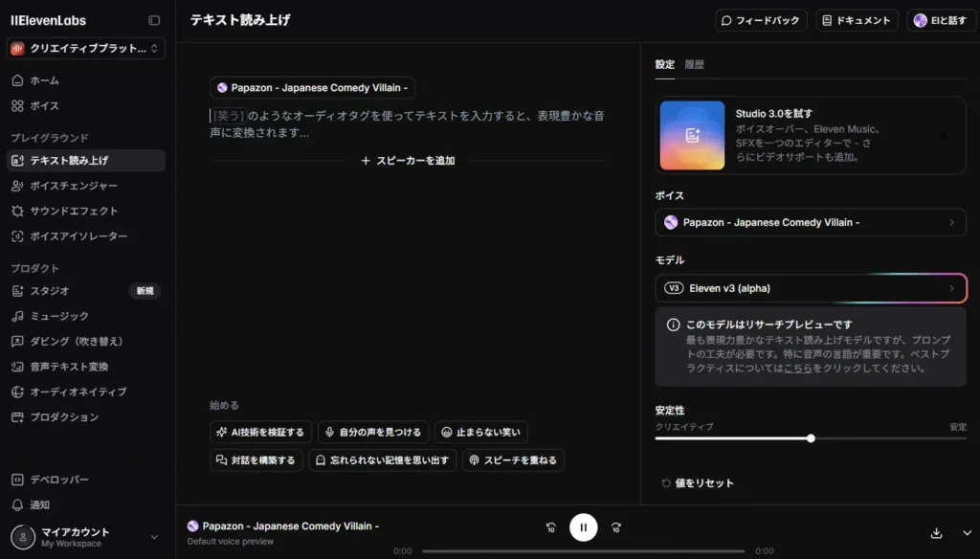Open サウンドエフェクト in the sidebar

74,211
